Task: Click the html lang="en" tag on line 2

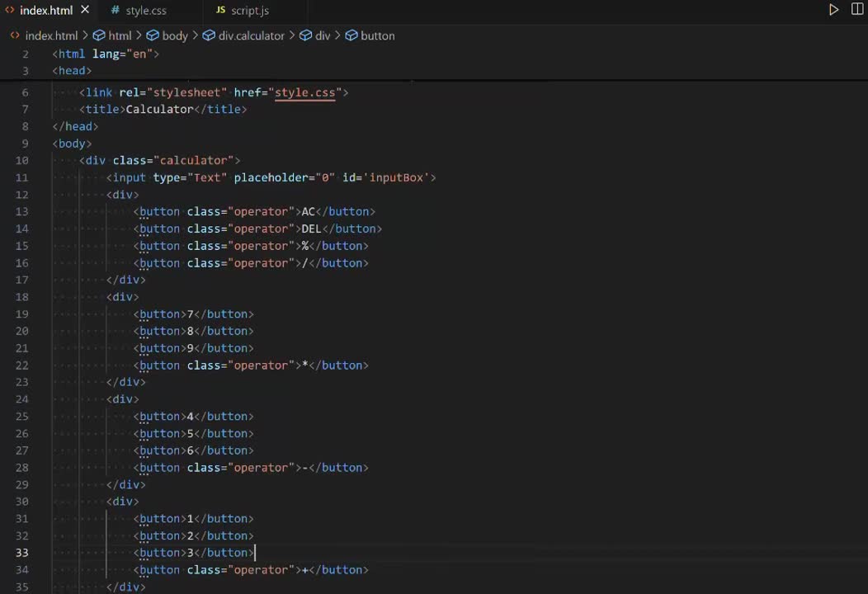Action: pos(106,54)
